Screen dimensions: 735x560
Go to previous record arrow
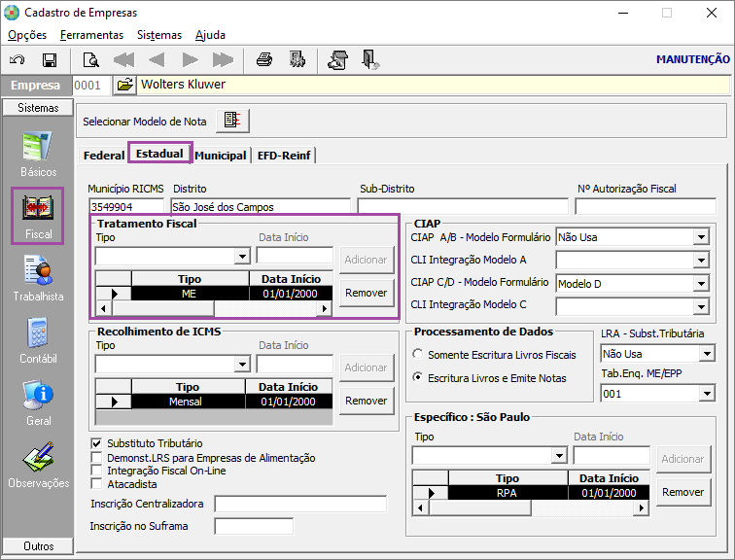[x=157, y=60]
